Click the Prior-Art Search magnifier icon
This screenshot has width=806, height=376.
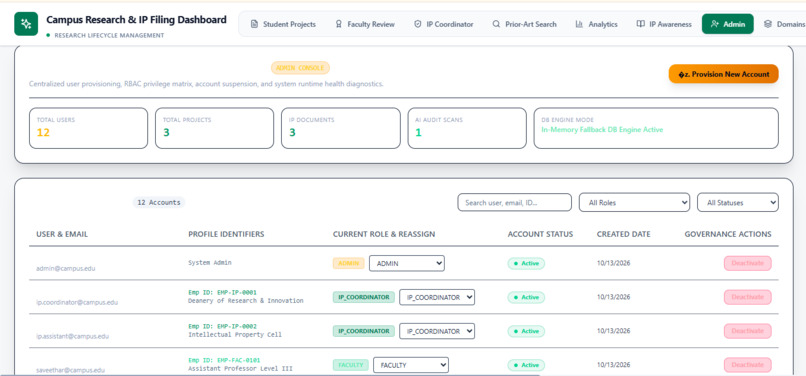pyautogui.click(x=496, y=24)
